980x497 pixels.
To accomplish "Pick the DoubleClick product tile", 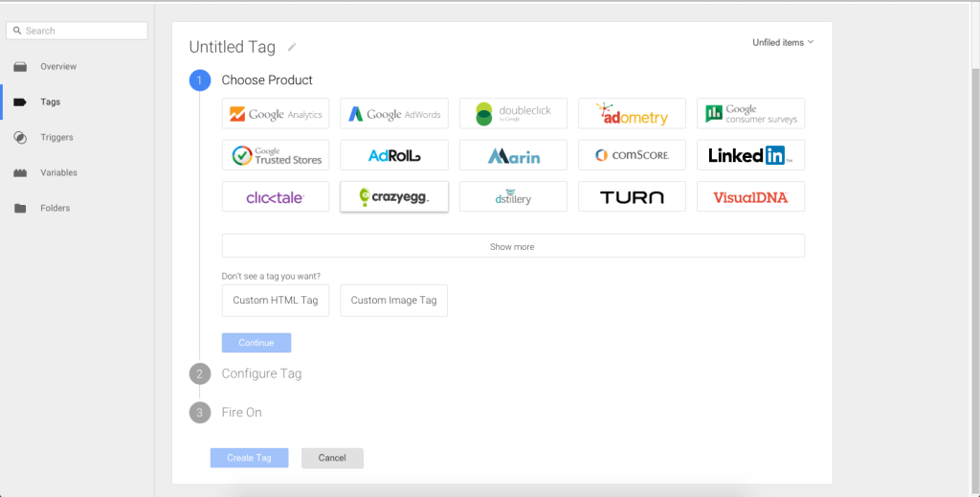I will (513, 113).
